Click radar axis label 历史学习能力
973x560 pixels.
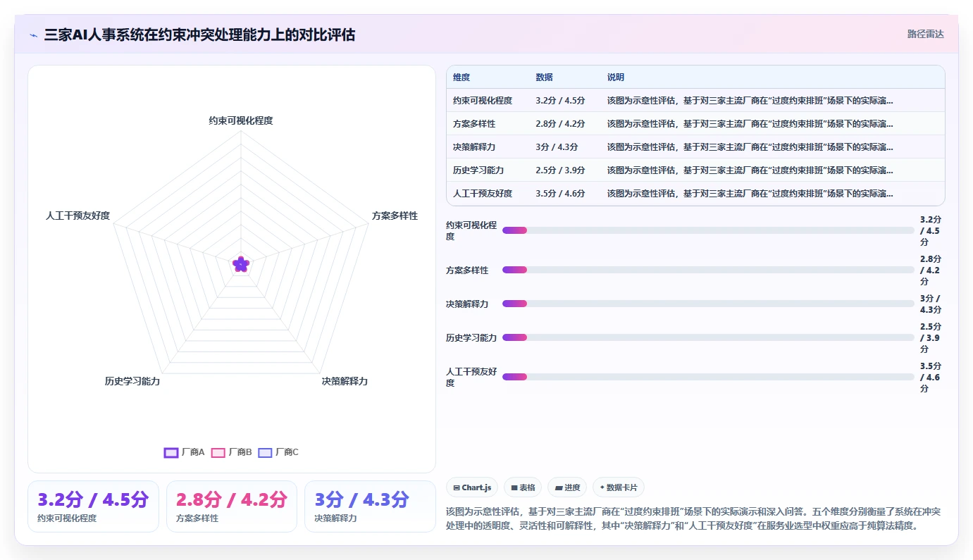tap(132, 381)
